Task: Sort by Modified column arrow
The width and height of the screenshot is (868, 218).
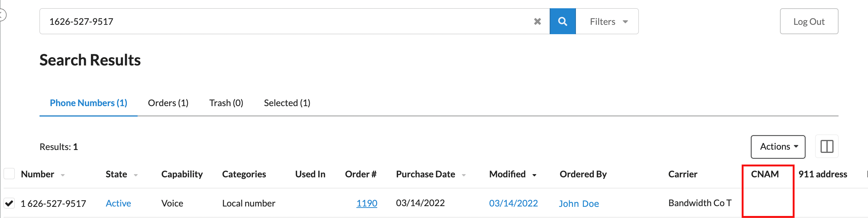Action: click(x=535, y=175)
